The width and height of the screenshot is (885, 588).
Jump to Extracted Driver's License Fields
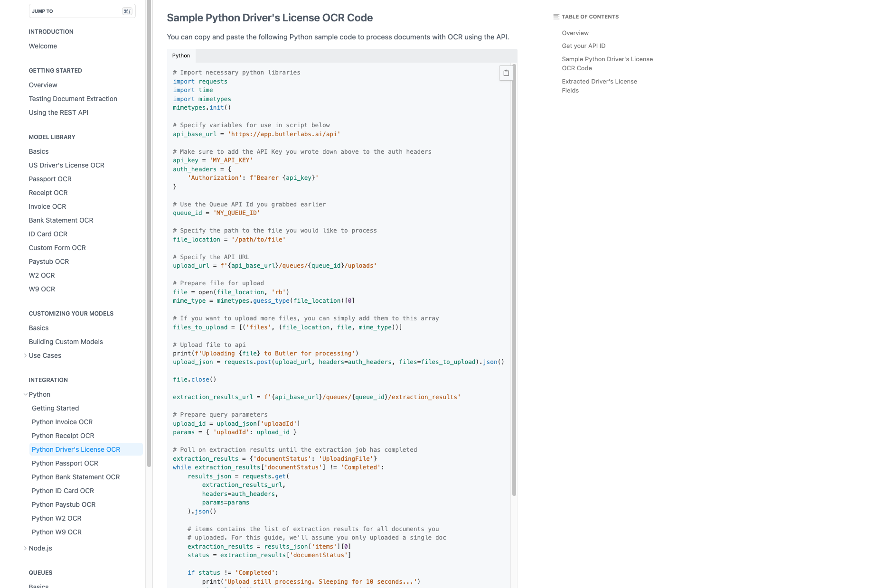(x=599, y=86)
